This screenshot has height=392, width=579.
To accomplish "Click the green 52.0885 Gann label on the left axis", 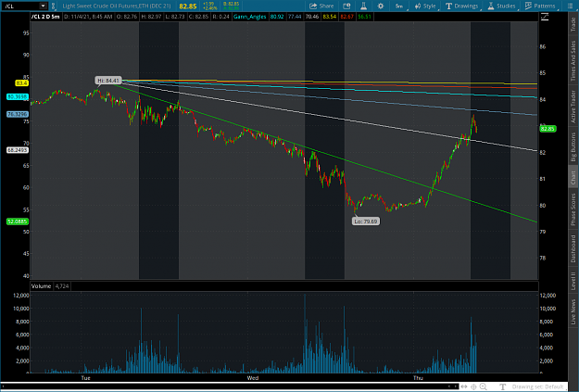I will (x=18, y=221).
